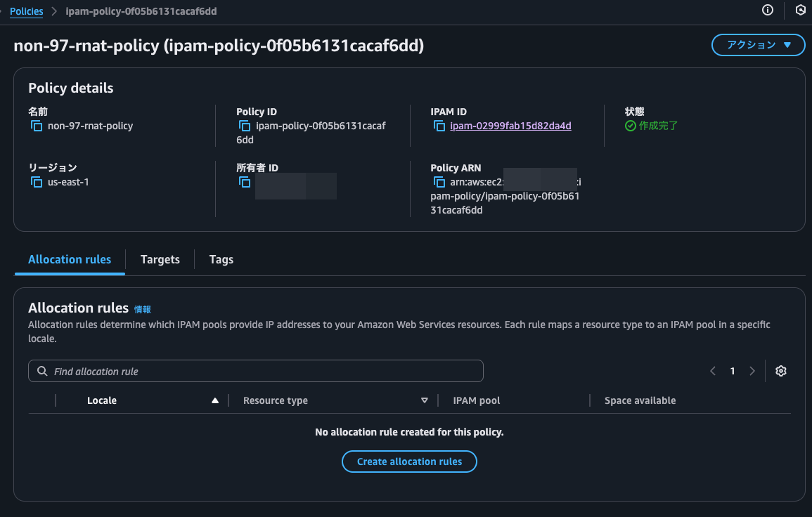Click the 情報 info link beside Allocation rules
Viewport: 812px width, 517px height.
point(143,309)
